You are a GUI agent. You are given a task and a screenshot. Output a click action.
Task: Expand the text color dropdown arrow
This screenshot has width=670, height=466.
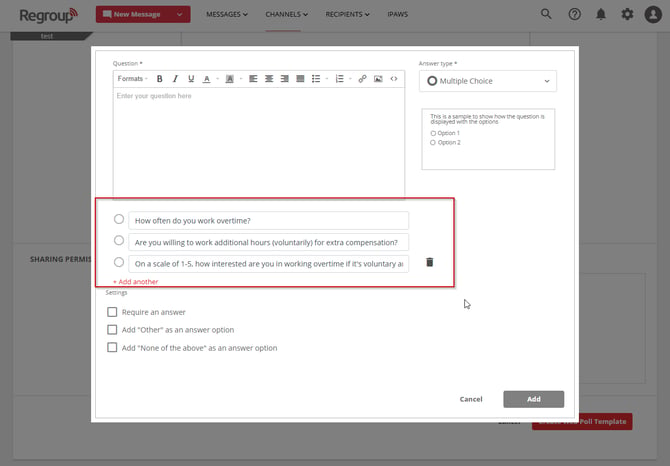coord(217,79)
